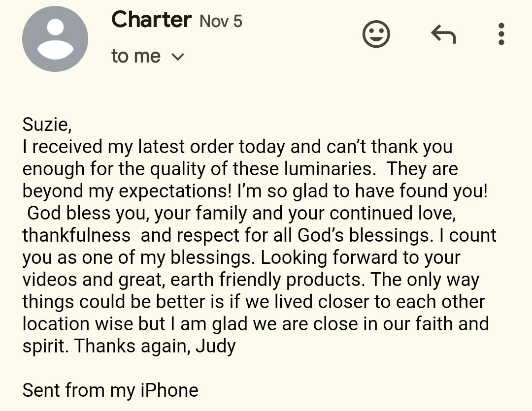Add an emoji reaction to the email

[x=376, y=34]
